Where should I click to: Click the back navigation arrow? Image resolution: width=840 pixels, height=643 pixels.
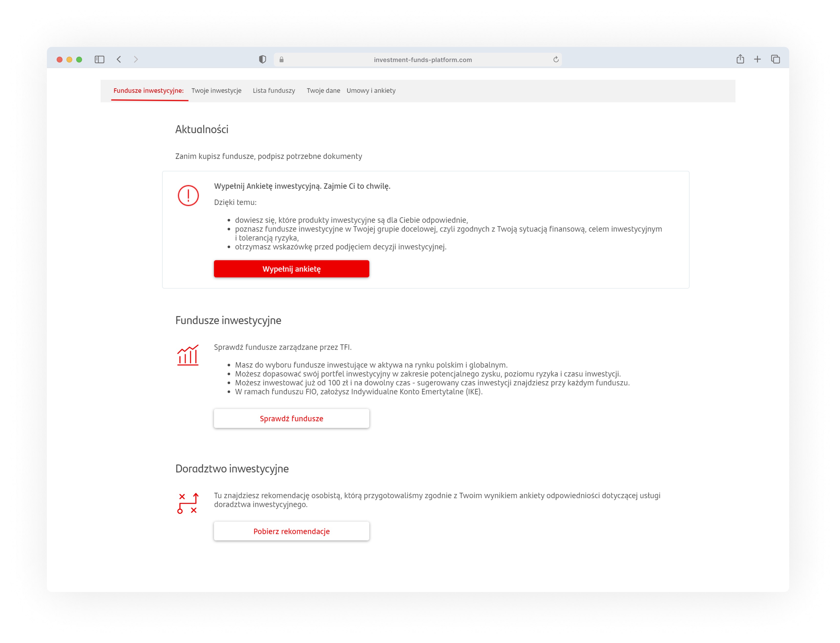pos(119,59)
